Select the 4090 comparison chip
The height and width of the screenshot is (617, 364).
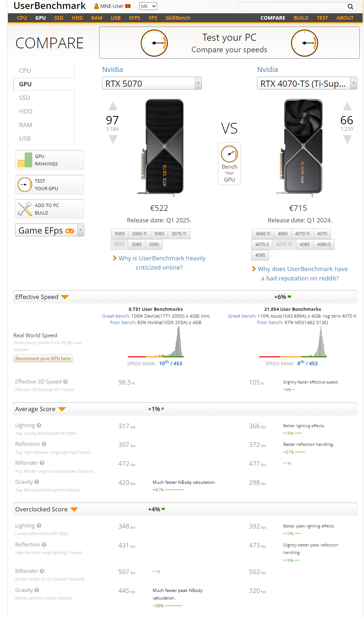pos(260,255)
